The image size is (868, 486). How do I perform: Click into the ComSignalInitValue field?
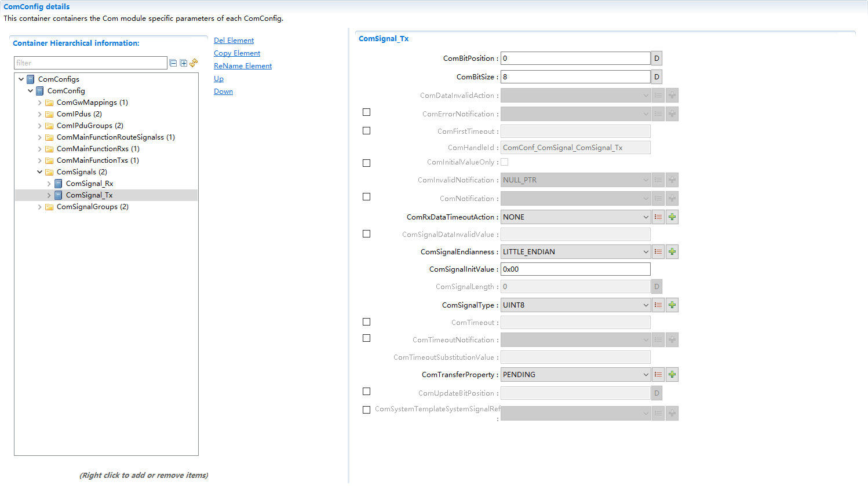pos(575,269)
